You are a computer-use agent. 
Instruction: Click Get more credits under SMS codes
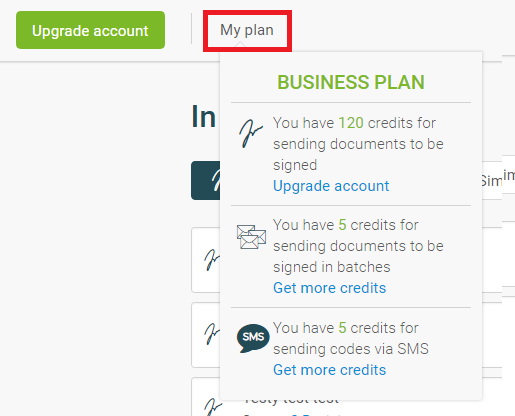329,370
